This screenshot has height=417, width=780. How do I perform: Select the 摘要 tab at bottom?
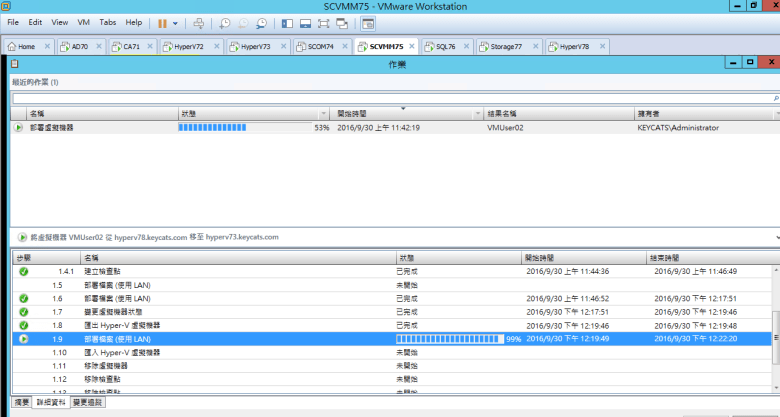pyautogui.click(x=20, y=402)
